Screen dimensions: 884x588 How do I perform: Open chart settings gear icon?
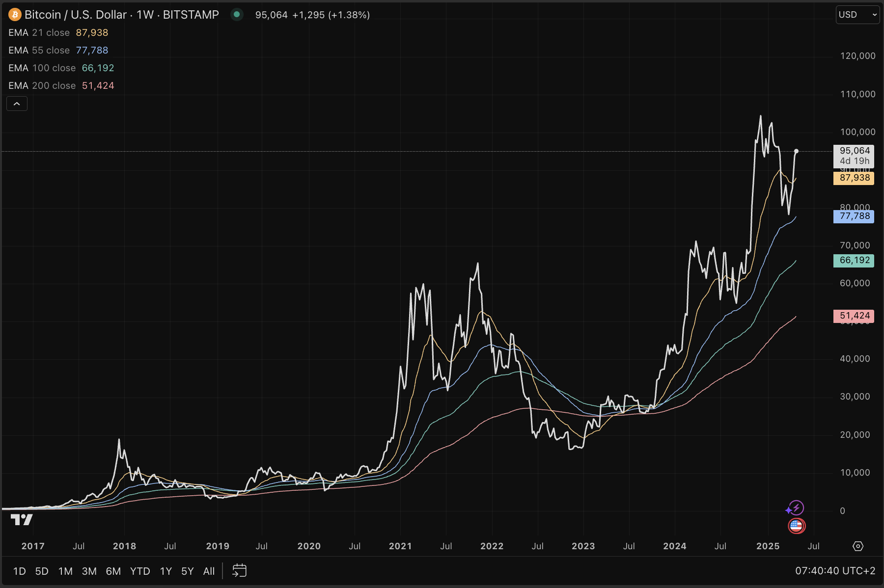[858, 546]
